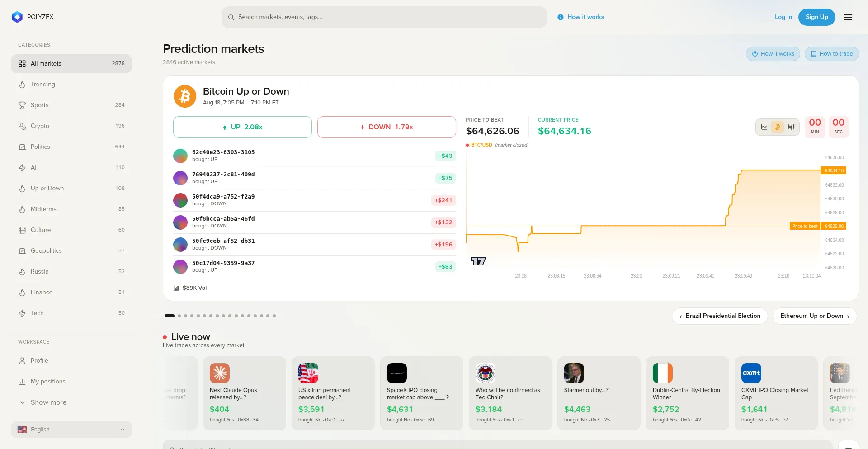This screenshot has width=868, height=449.
Task: Open Next Claude Opus market card
Action: tap(244, 393)
